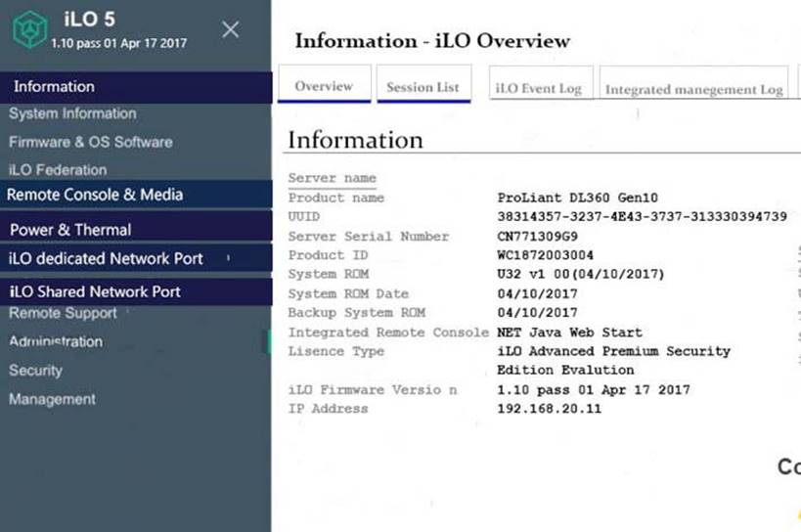The width and height of the screenshot is (801, 532).
Task: Select Information in the sidebar
Action: [x=55, y=87]
